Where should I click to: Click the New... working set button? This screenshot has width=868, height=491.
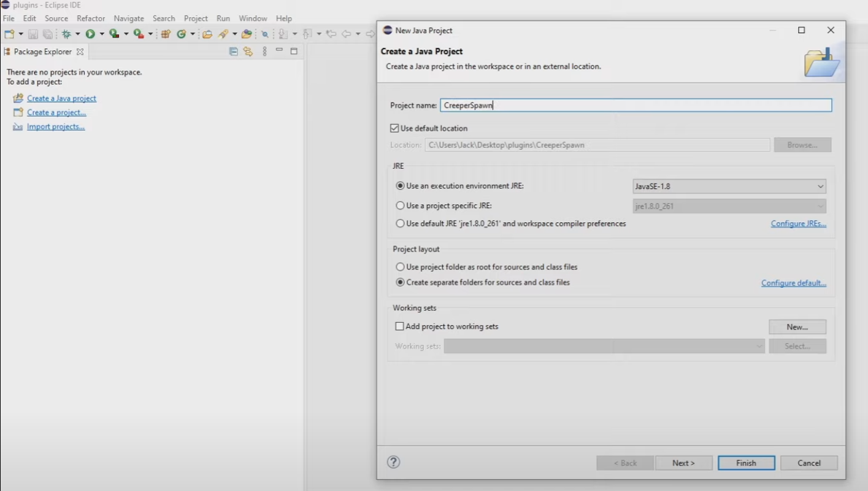pyautogui.click(x=797, y=327)
